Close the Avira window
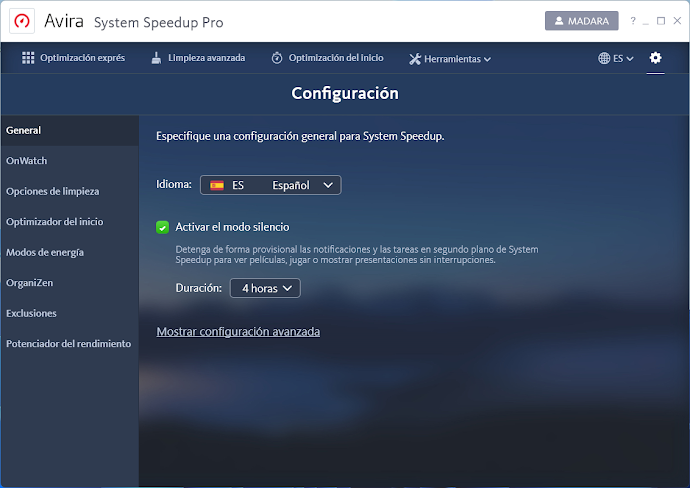 click(677, 21)
